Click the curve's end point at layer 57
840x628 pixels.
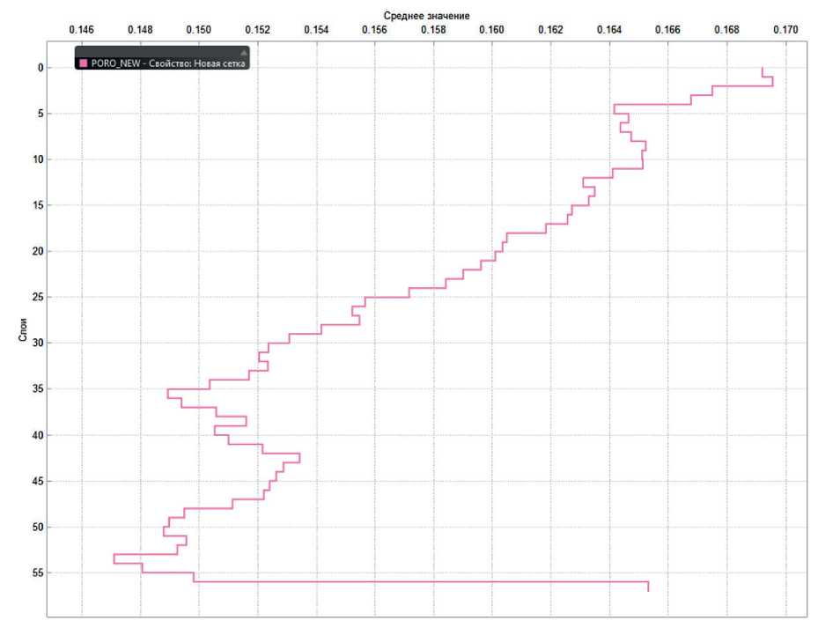coord(648,590)
